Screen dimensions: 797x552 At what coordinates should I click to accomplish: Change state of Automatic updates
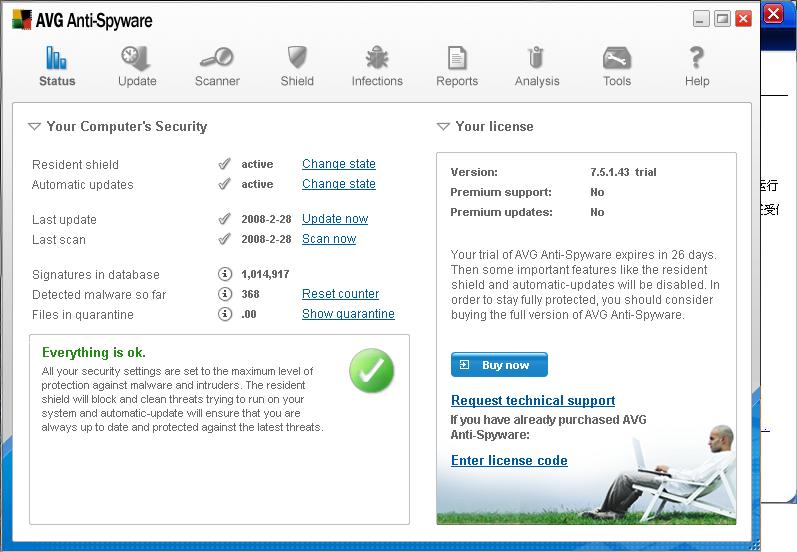[x=339, y=184]
